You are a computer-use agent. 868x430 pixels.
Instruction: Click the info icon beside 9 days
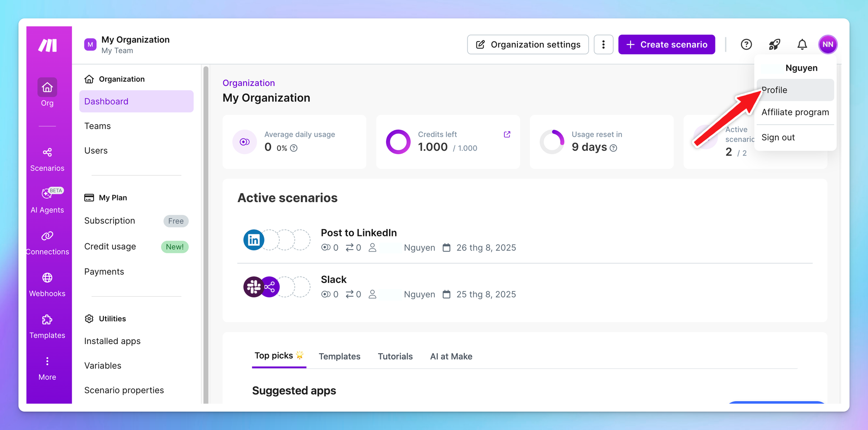613,148
